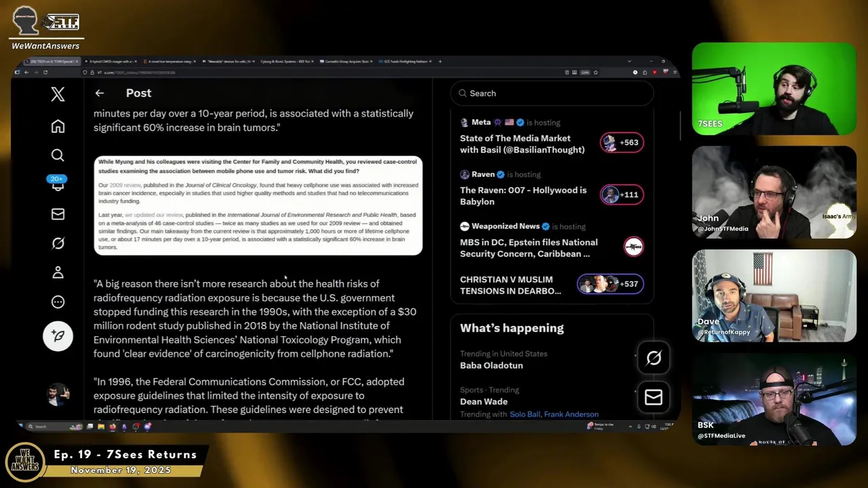Go to the Home feed icon

(x=58, y=126)
